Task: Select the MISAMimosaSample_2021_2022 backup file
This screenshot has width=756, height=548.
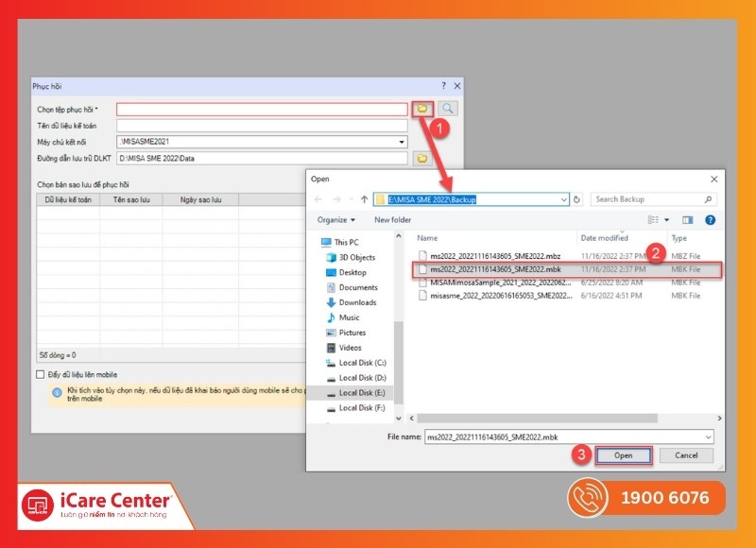Action: pos(568,283)
